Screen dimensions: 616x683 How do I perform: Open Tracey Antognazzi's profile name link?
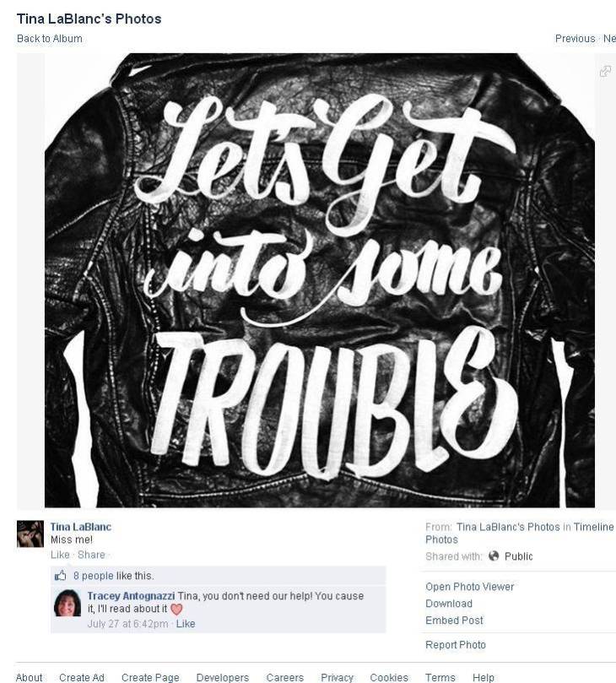click(131, 595)
